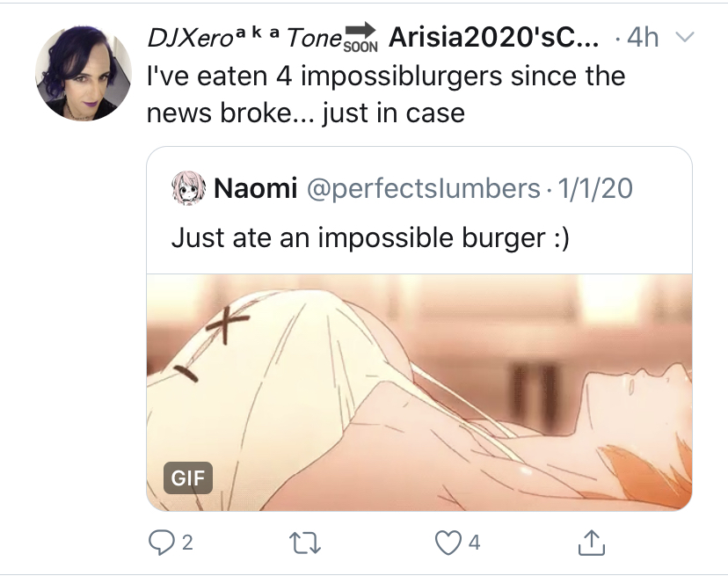This screenshot has width=728, height=576.
Task: Open Naomi's small anime avatar
Action: tap(188, 188)
